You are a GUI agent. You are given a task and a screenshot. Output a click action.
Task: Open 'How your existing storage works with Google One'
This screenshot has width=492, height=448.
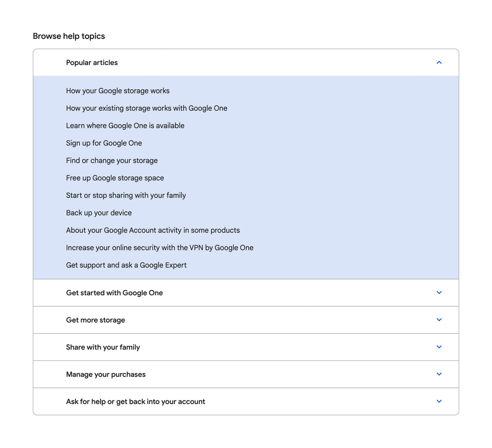[147, 108]
